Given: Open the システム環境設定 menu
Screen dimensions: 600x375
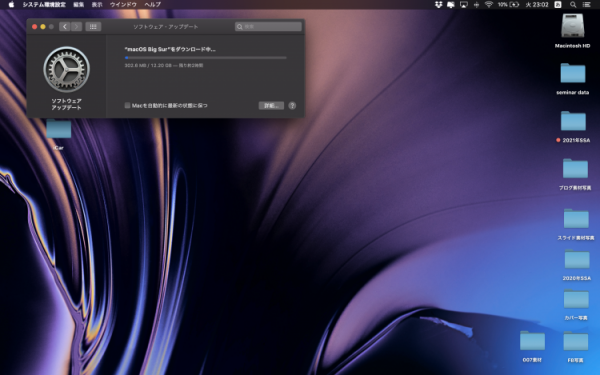Looking at the screenshot, I should click(44, 5).
